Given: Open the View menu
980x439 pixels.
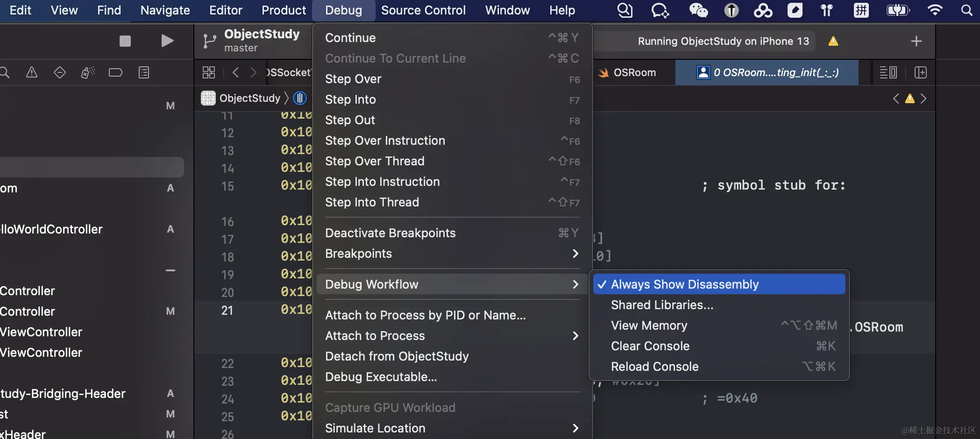Looking at the screenshot, I should [64, 10].
